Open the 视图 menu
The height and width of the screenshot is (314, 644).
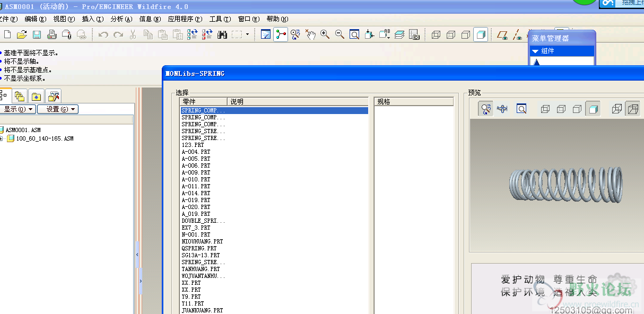coord(64,19)
